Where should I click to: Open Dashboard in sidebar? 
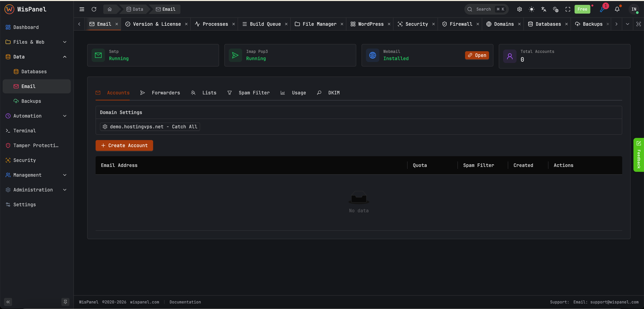click(37, 27)
